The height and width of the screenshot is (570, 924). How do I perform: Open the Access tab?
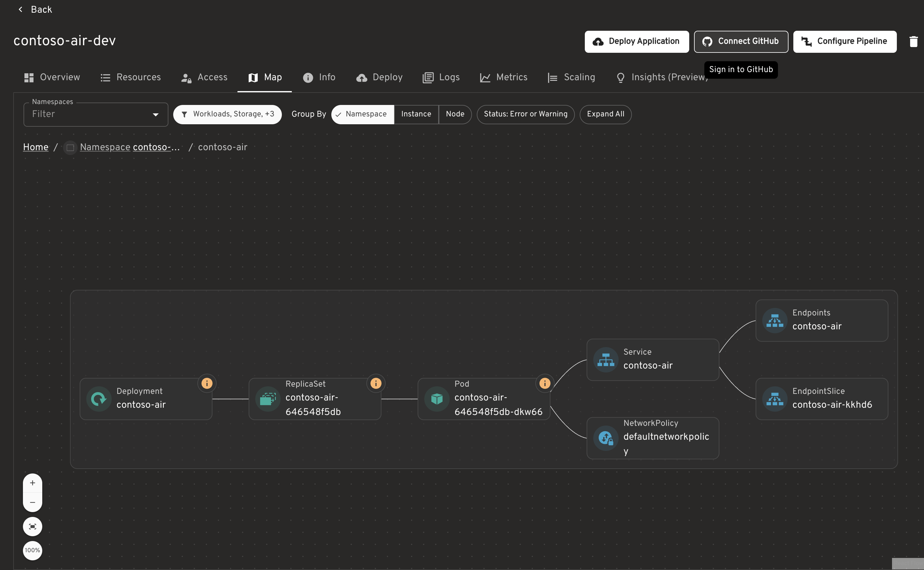[204, 77]
